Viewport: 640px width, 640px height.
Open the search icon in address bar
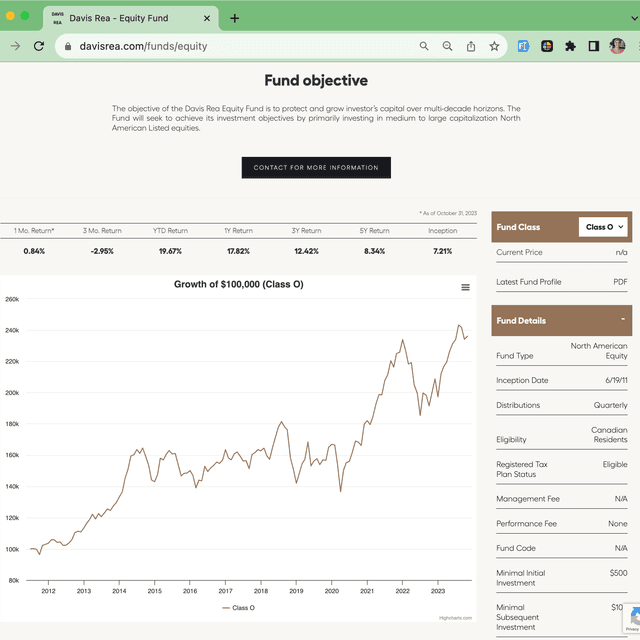424,46
